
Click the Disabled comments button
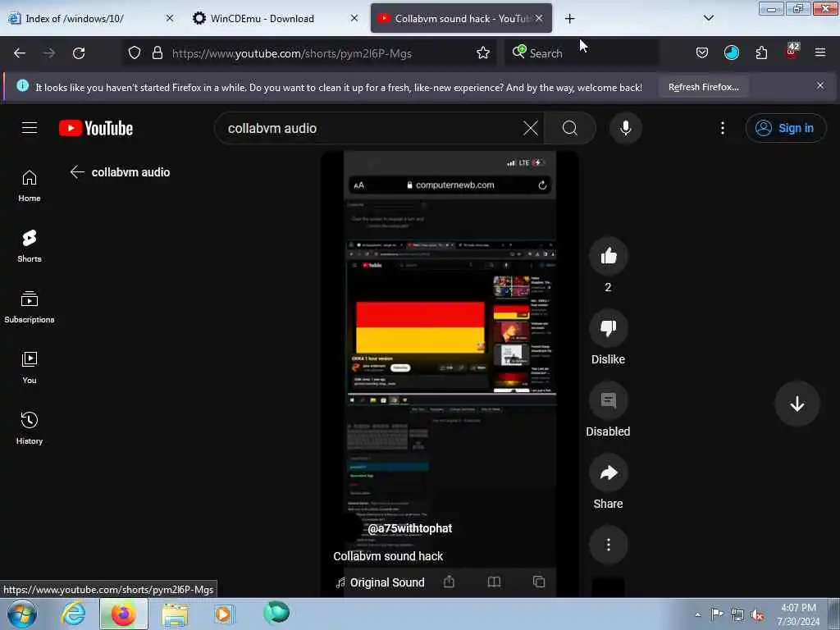click(x=608, y=400)
